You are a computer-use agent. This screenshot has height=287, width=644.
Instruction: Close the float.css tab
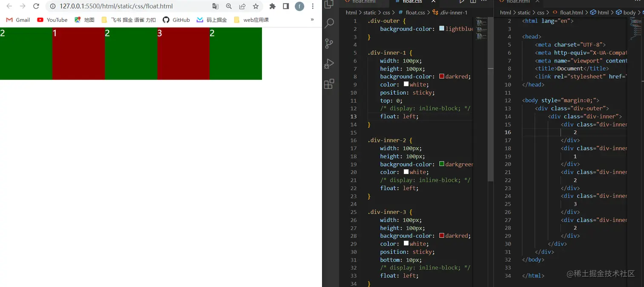(x=433, y=2)
